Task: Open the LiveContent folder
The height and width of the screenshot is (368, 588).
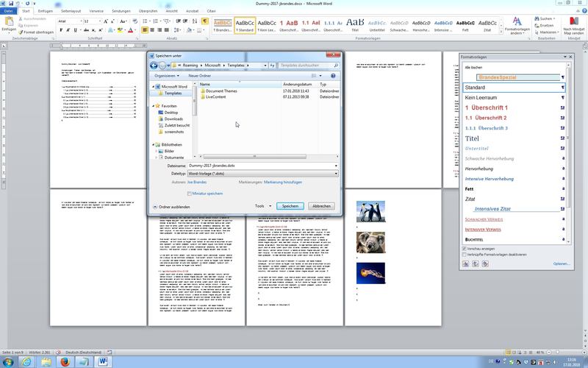Action: click(x=216, y=97)
